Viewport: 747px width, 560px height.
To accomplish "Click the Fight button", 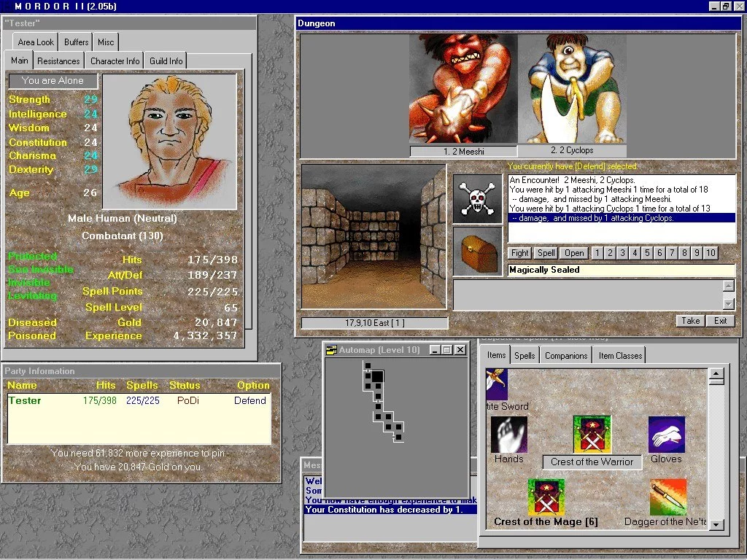I will click(x=519, y=253).
